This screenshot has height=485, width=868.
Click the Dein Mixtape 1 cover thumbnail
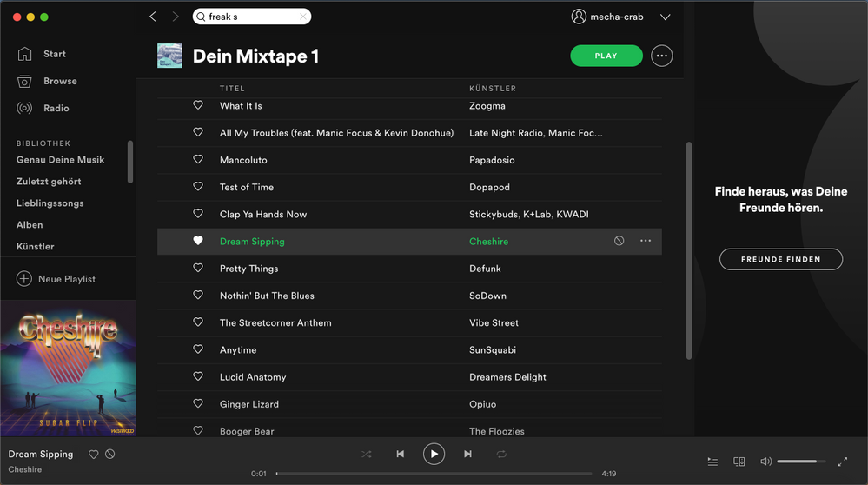point(169,56)
